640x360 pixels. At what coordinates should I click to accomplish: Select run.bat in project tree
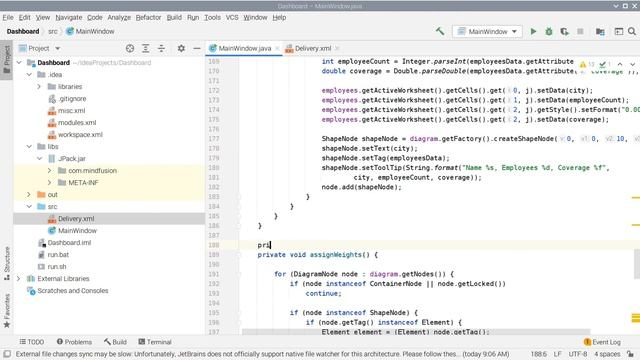(58, 255)
